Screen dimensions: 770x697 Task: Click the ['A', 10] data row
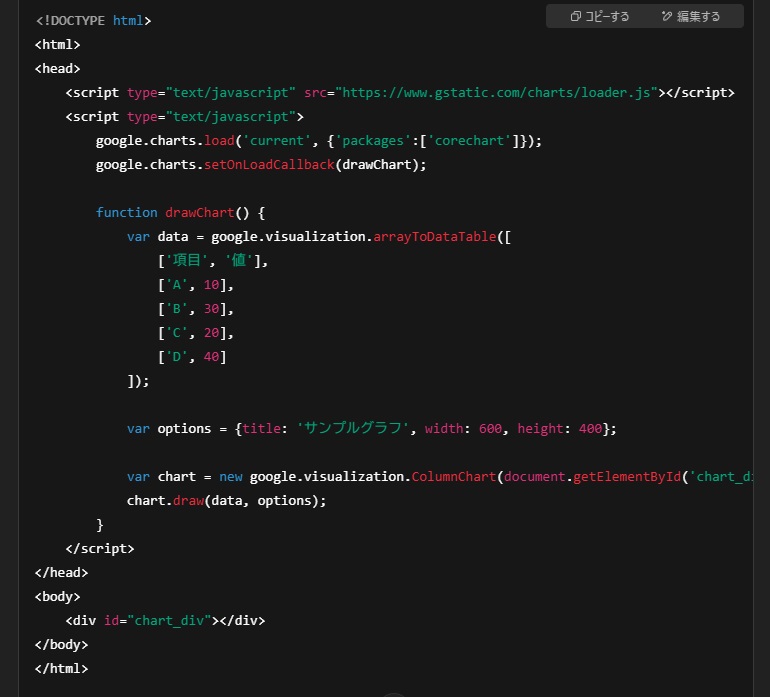click(195, 285)
